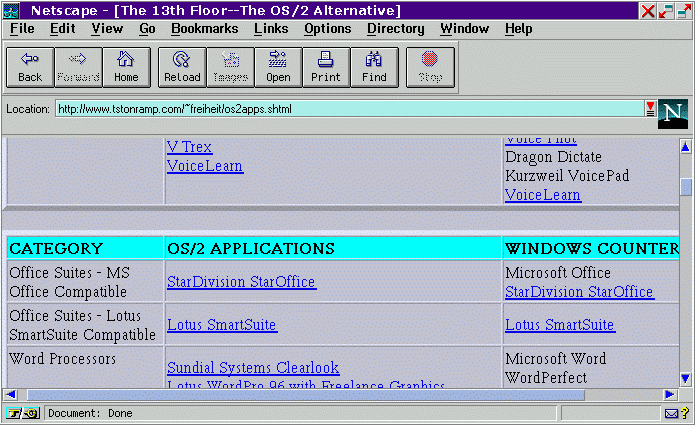Viewport: 695px width, 425px height.
Task: Open a location with the Open button
Action: click(x=278, y=67)
